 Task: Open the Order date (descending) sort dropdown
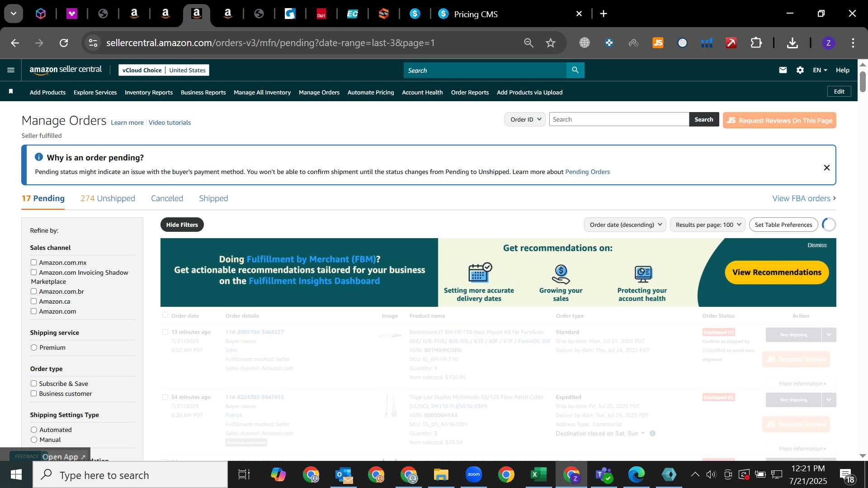625,225
